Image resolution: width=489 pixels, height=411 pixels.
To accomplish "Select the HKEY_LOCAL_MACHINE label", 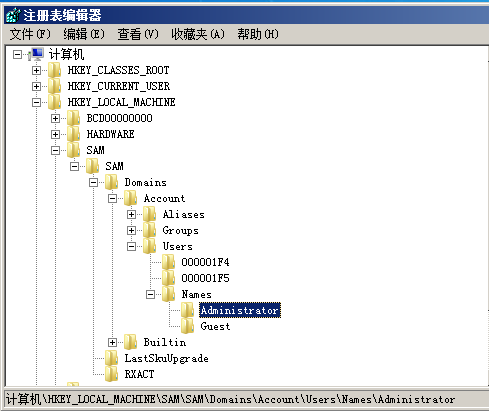I will [121, 102].
